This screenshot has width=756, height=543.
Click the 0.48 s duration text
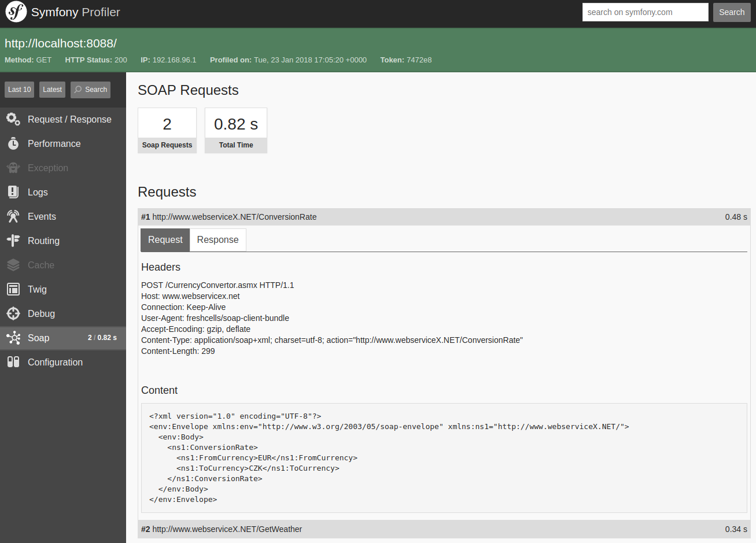click(x=736, y=217)
